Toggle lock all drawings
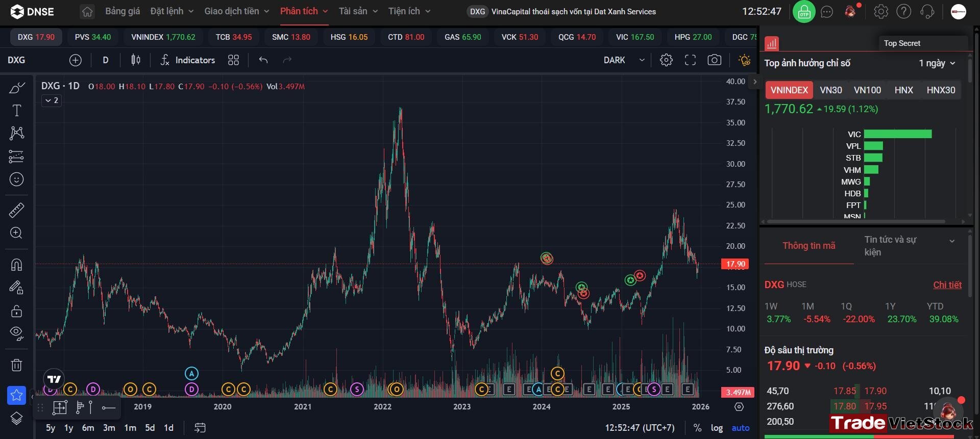Screen dimensions: 980x439 [x=17, y=311]
